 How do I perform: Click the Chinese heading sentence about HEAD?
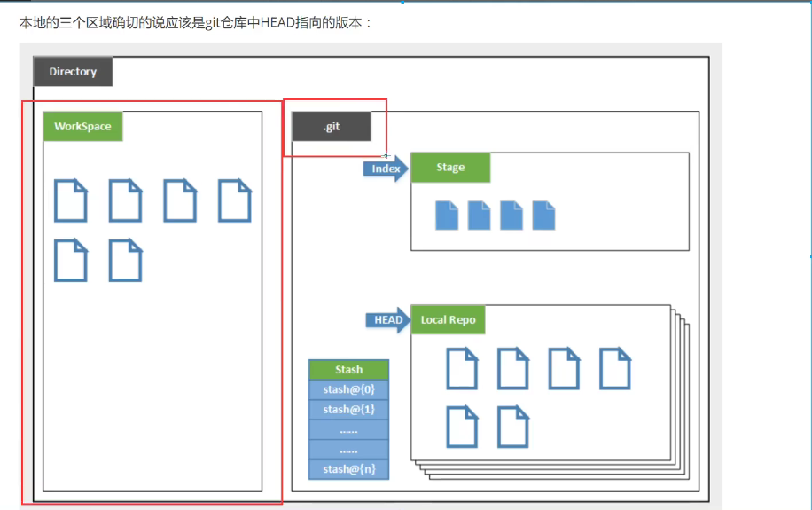coord(195,23)
